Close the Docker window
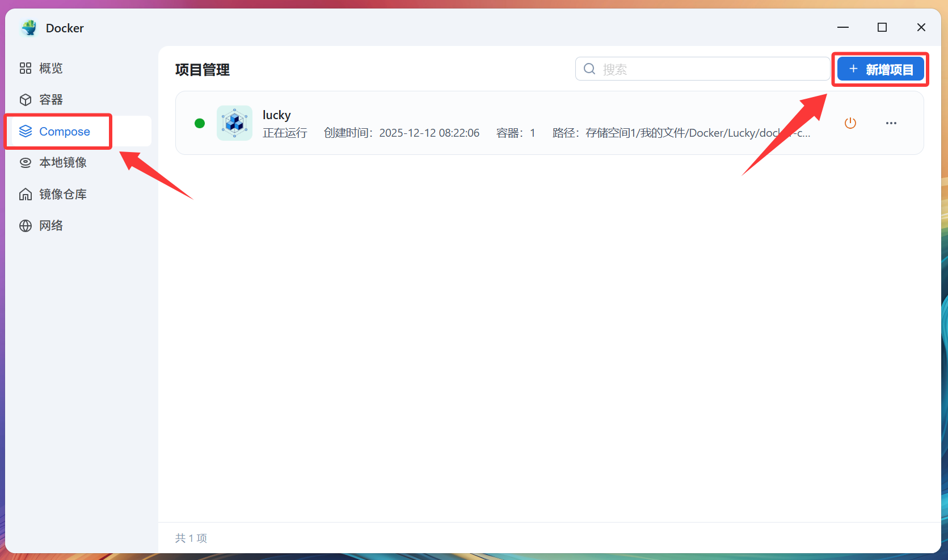948x560 pixels. click(921, 27)
